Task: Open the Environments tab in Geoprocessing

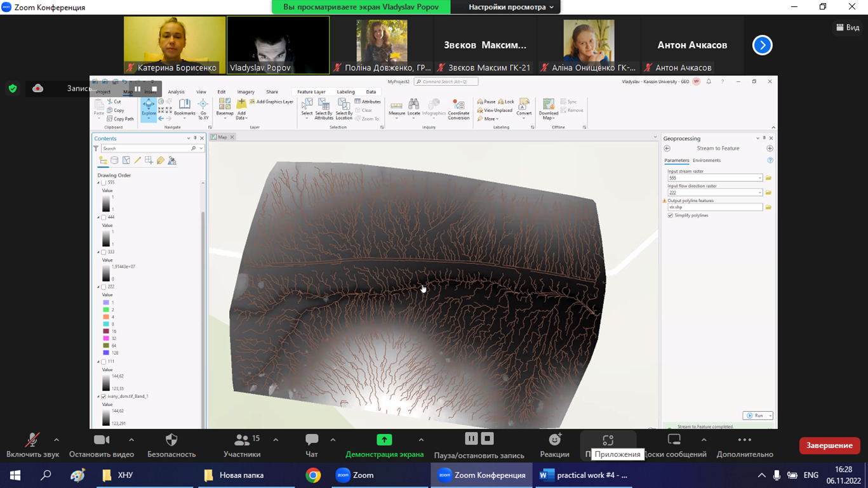Action: [706, 161]
